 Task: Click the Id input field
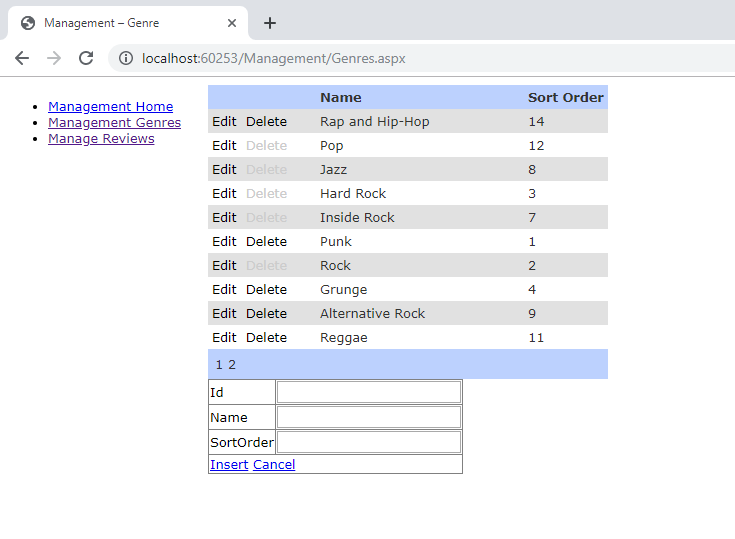click(368, 392)
